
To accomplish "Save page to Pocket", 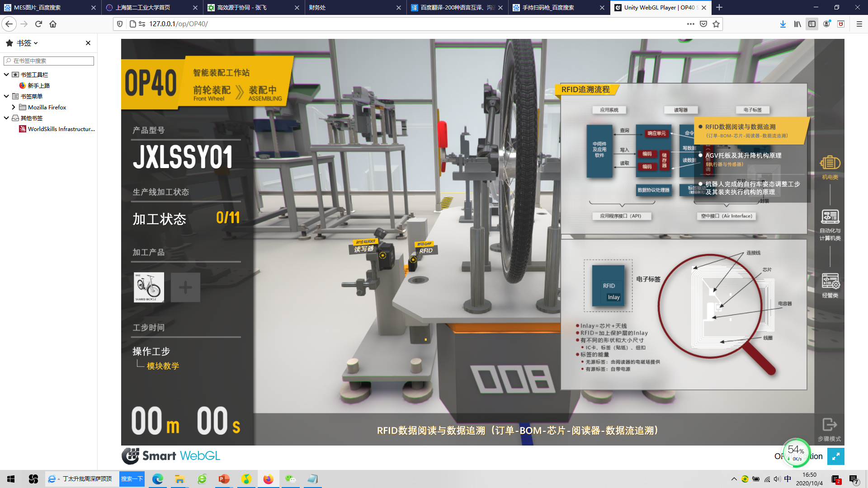I will 703,24.
